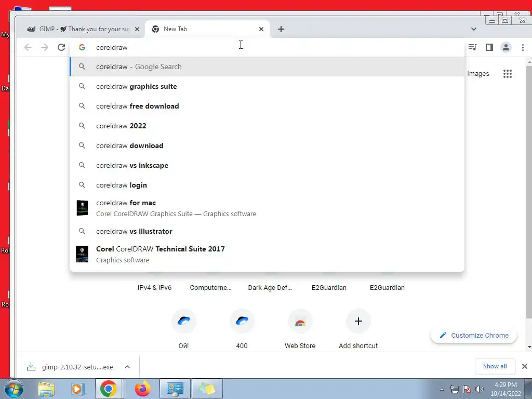Close the New Tab tab
Screen dimensions: 532x399
pyautogui.click(x=261, y=29)
